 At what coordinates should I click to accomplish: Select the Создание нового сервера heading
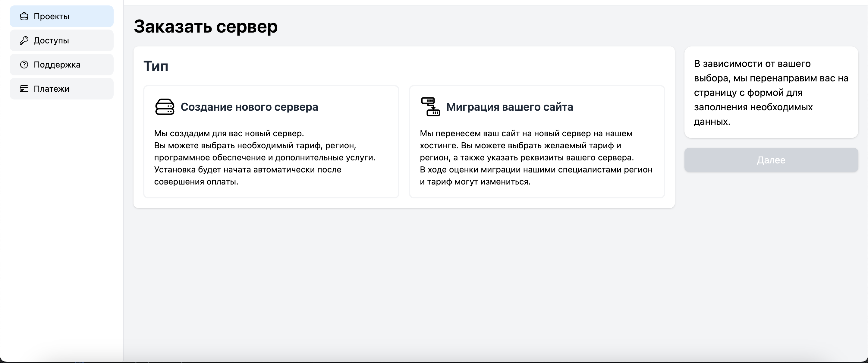tap(249, 107)
